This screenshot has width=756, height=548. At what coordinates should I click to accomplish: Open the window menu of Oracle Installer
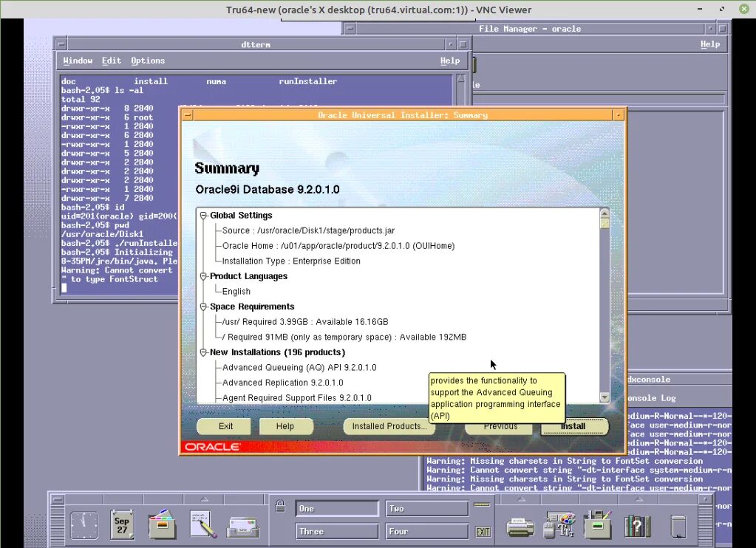click(188, 114)
